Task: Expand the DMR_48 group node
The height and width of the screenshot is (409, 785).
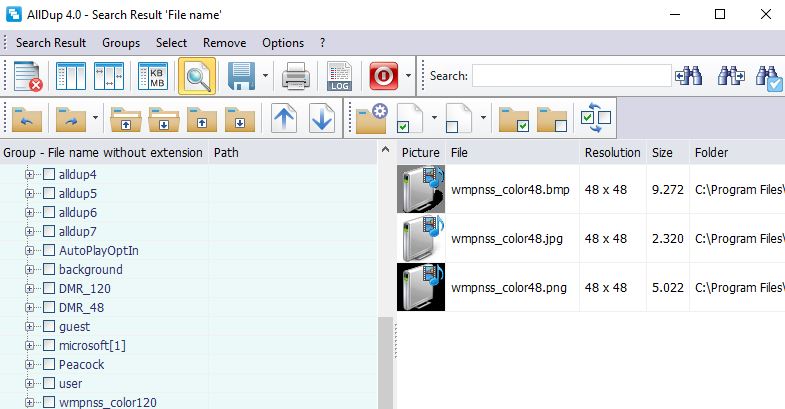Action: pyautogui.click(x=30, y=307)
